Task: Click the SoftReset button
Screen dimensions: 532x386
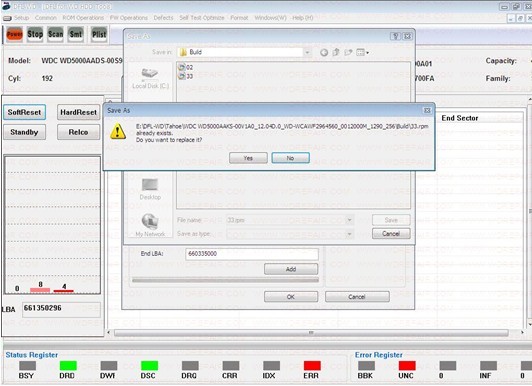Action: pyautogui.click(x=24, y=112)
